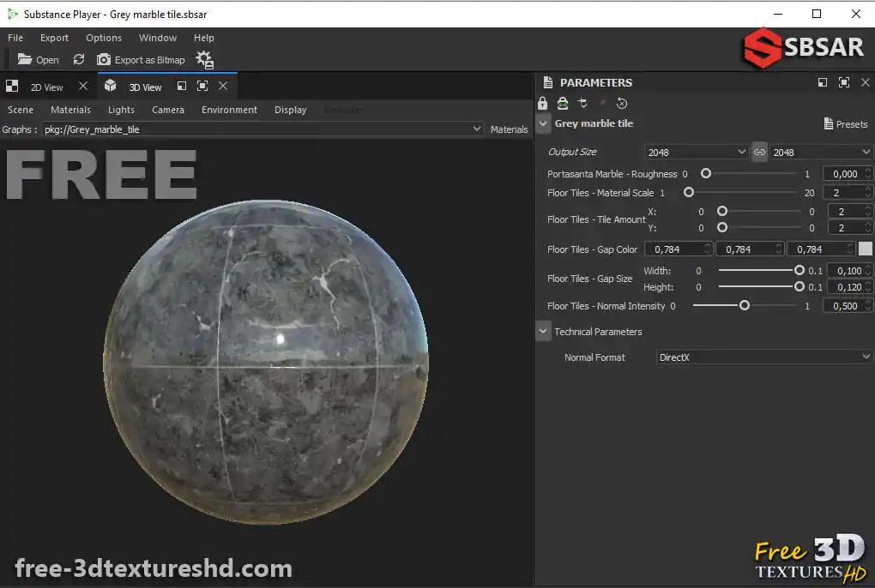
Task: Click the lock icon in the Parameters panel
Action: 542,103
